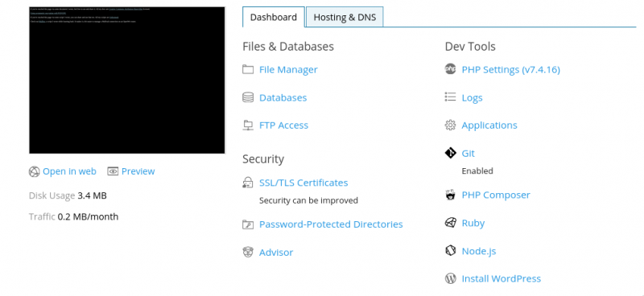644x296 pixels.
Task: Click the 'Dev Tools' heading
Action: (x=470, y=47)
